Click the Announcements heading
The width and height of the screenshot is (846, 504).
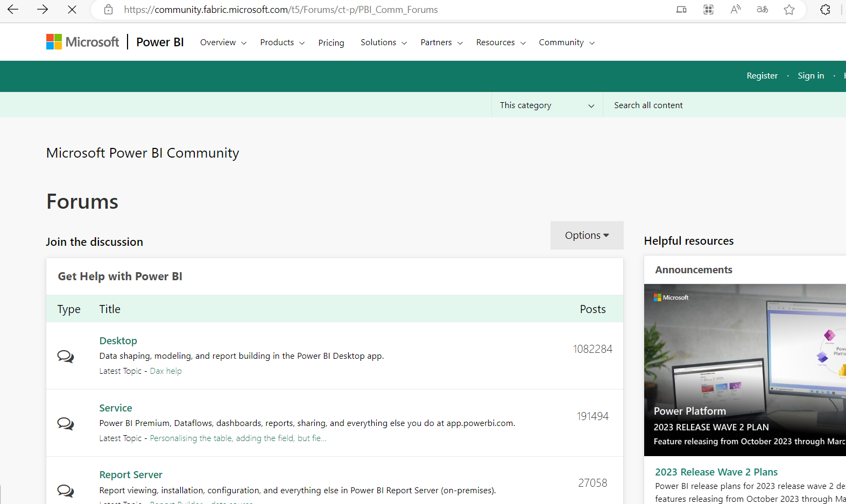tap(694, 270)
